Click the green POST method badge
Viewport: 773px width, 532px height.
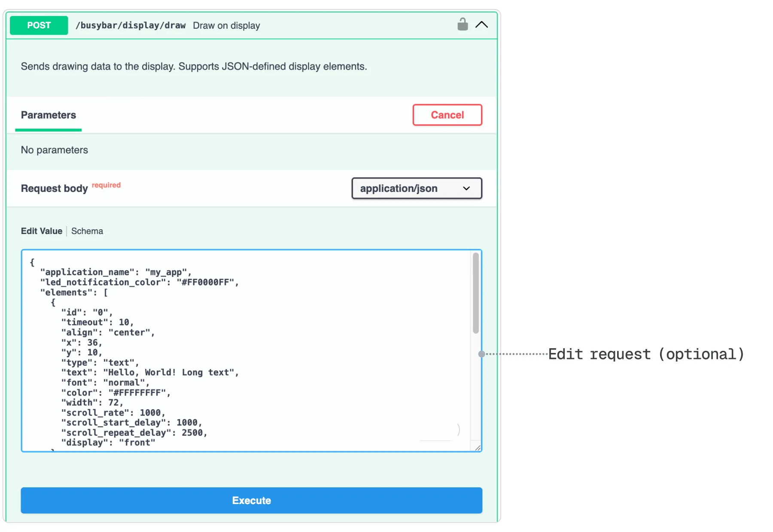click(39, 25)
